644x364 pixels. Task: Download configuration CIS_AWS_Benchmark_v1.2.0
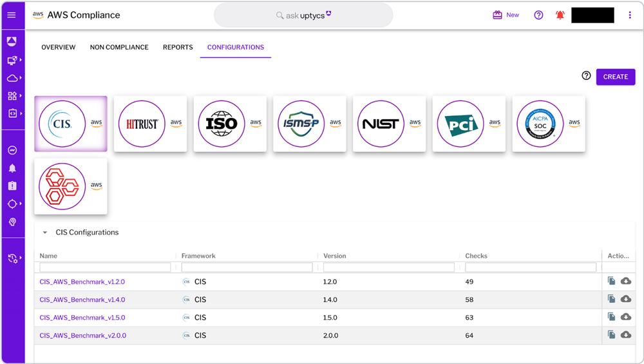click(x=625, y=281)
